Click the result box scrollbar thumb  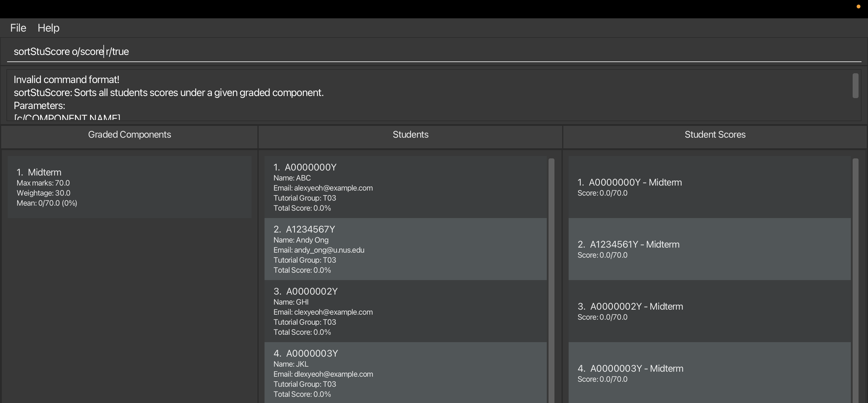tap(855, 86)
